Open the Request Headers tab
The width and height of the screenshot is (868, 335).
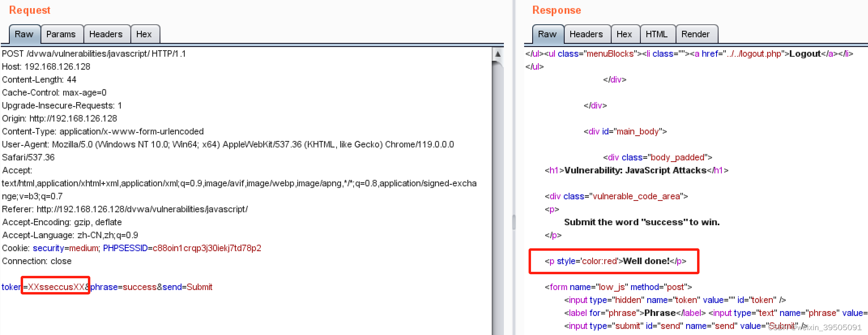point(106,34)
